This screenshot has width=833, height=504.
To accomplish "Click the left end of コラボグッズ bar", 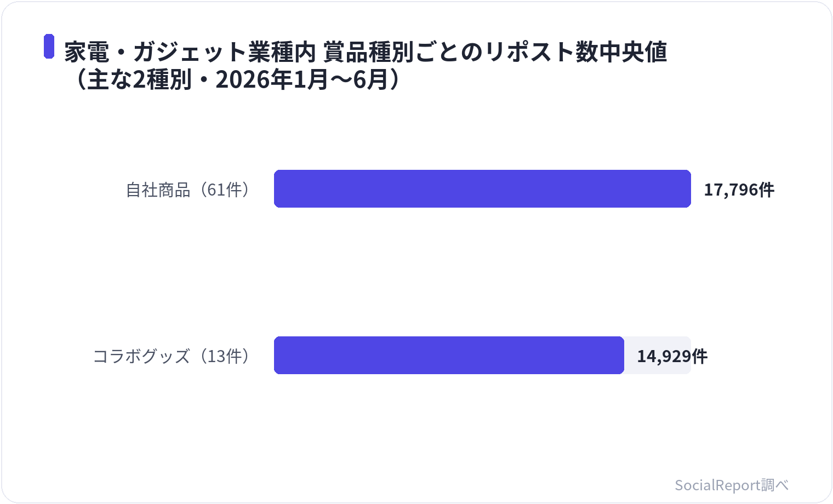I will click(x=278, y=356).
